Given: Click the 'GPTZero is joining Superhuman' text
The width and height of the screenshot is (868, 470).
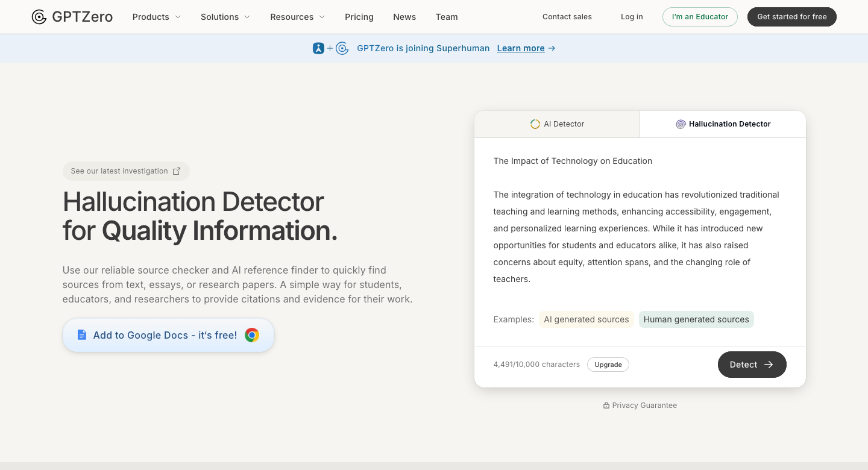Looking at the screenshot, I should tap(423, 48).
